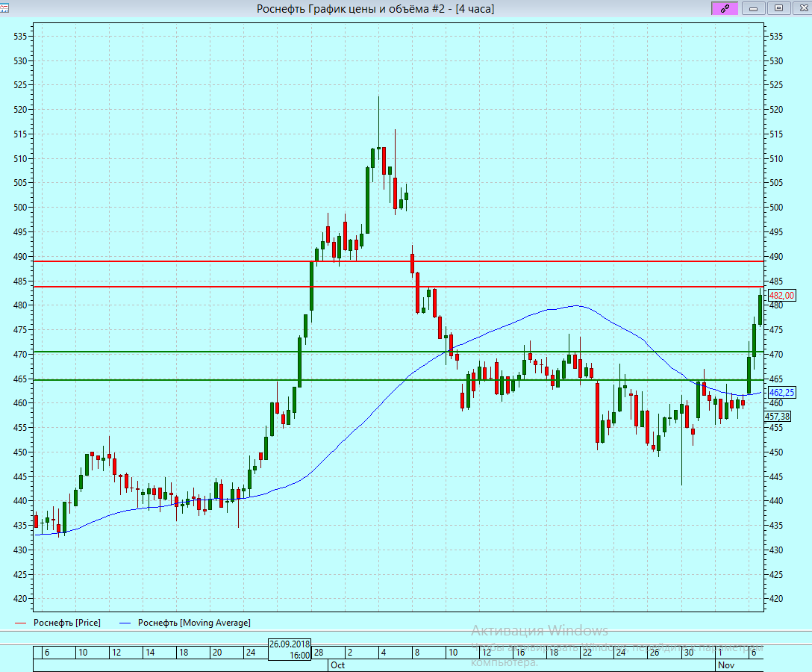The image size is (812, 672).
Task: Select the Роснефть [Moving Average] legend label
Action: [x=194, y=622]
